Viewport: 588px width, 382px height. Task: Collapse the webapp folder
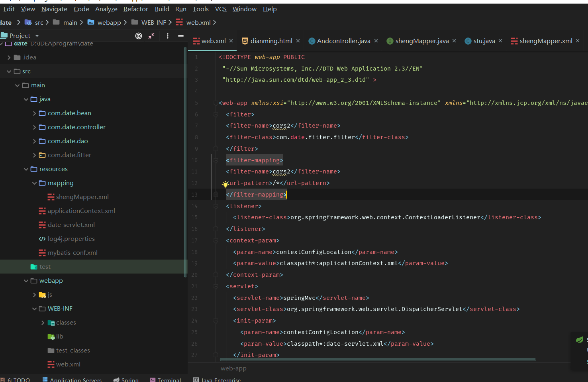(x=26, y=281)
